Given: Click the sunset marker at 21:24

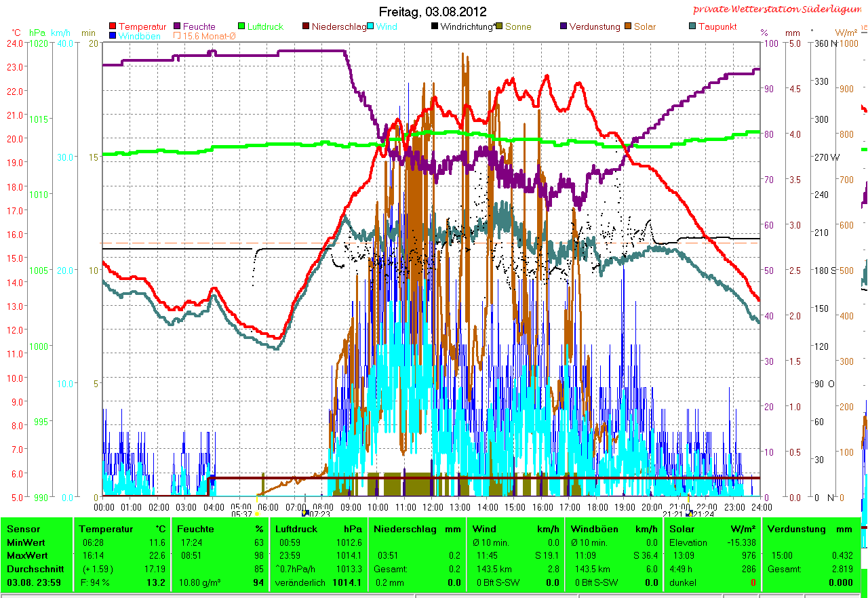Looking at the screenshot, I should coord(690,514).
